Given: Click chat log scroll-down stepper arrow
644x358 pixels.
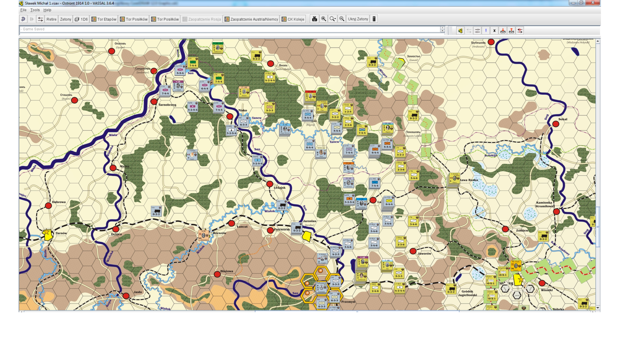Looking at the screenshot, I should [442, 31].
